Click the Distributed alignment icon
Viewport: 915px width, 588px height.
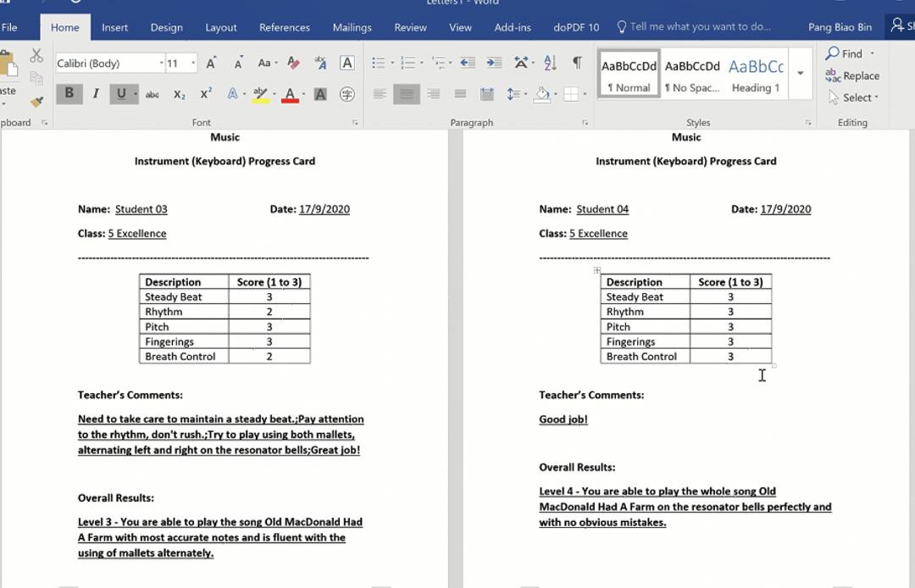pos(487,94)
